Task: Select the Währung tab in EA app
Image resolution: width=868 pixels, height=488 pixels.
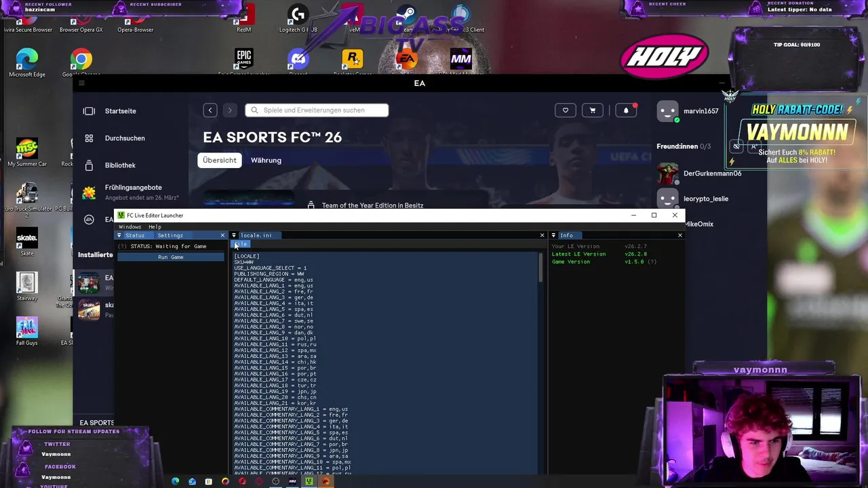Action: point(266,160)
